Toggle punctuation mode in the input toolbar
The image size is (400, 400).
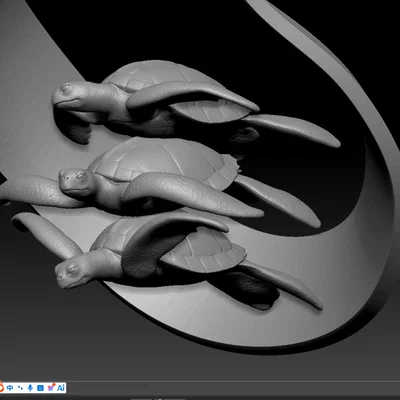21,388
